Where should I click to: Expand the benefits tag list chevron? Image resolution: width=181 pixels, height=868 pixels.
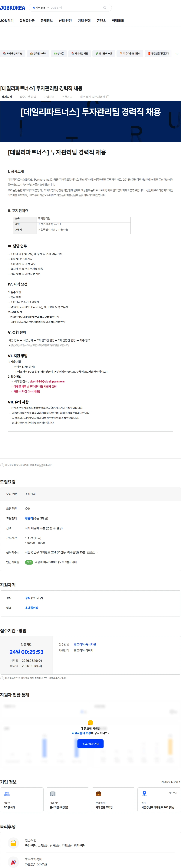pyautogui.click(x=177, y=54)
